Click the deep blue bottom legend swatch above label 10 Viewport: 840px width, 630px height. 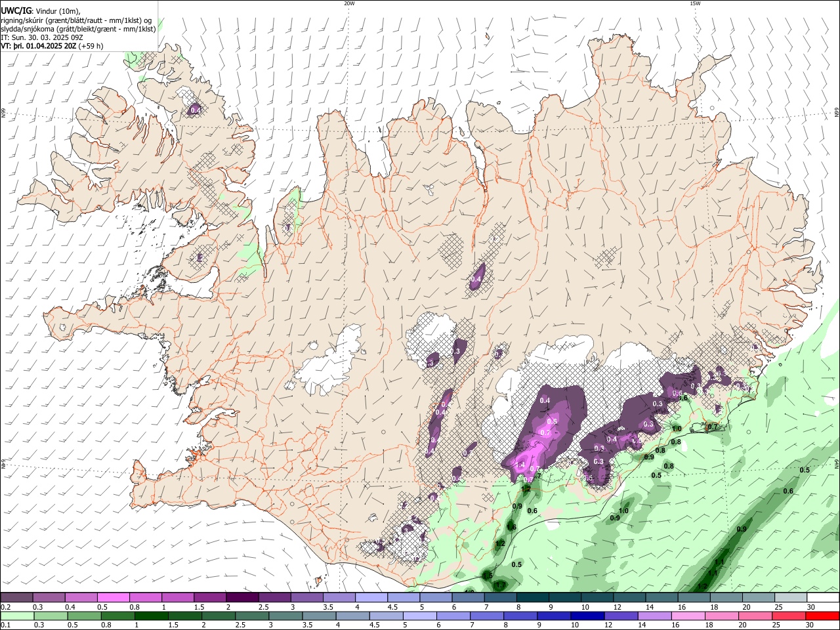click(x=587, y=616)
